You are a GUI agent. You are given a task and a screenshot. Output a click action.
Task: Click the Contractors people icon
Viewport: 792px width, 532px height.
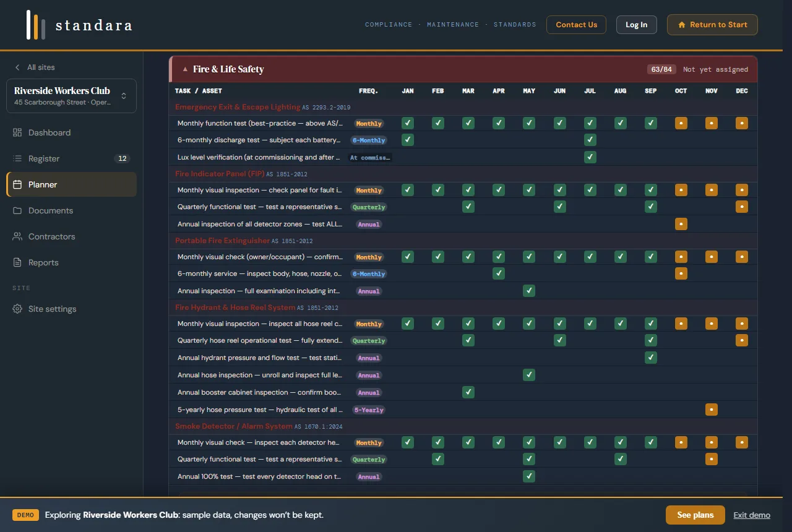(17, 236)
